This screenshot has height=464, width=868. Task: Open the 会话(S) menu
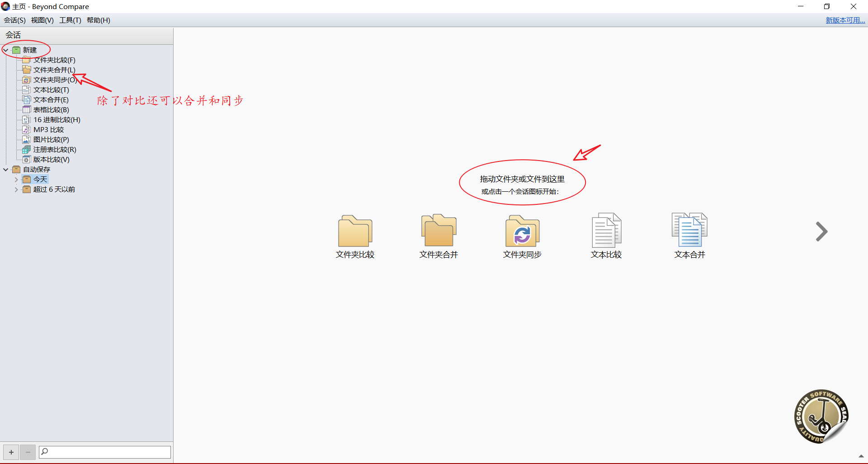(x=14, y=20)
